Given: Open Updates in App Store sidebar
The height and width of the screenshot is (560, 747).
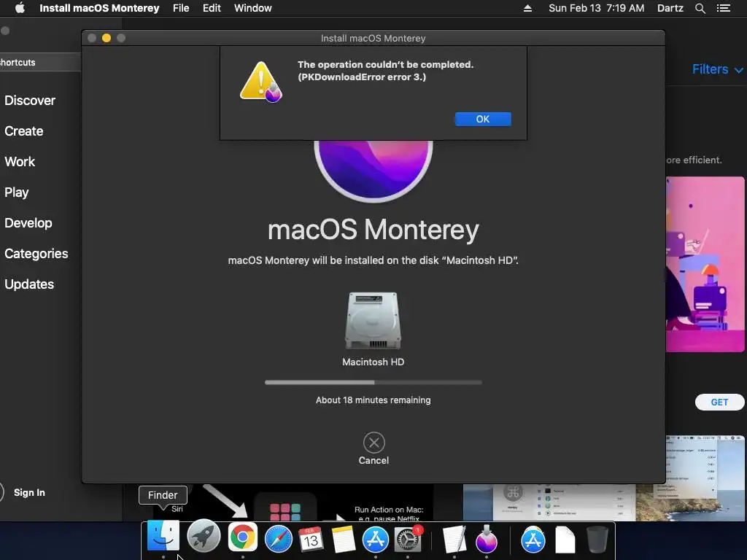Looking at the screenshot, I should [29, 284].
